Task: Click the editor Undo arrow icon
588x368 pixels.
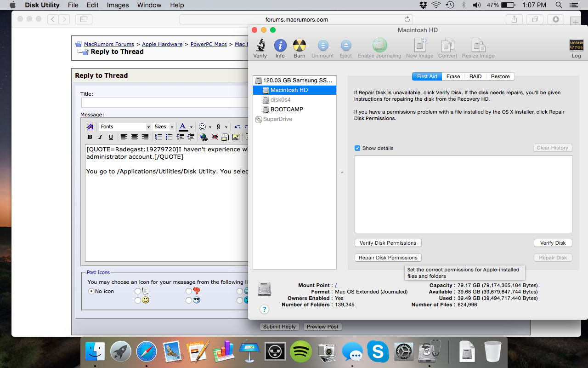Action: [x=237, y=126]
